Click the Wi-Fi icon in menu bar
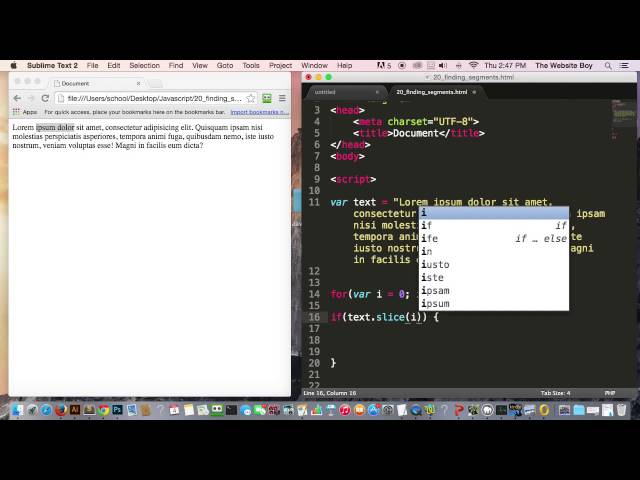 [473, 65]
